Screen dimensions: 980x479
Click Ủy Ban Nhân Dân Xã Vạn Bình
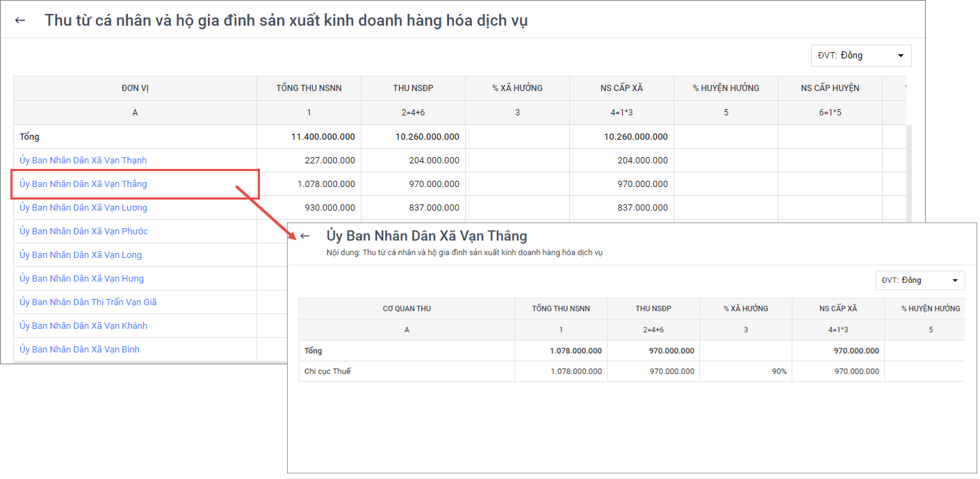coord(79,350)
